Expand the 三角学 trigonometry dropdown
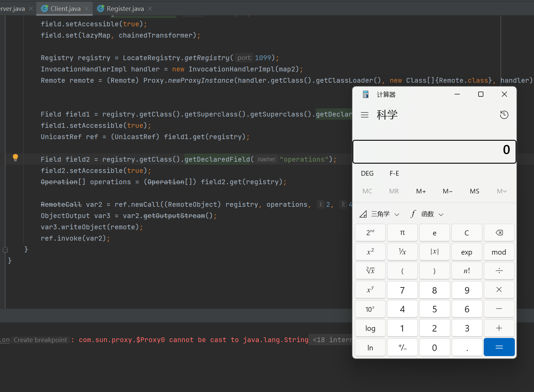 pyautogui.click(x=380, y=214)
